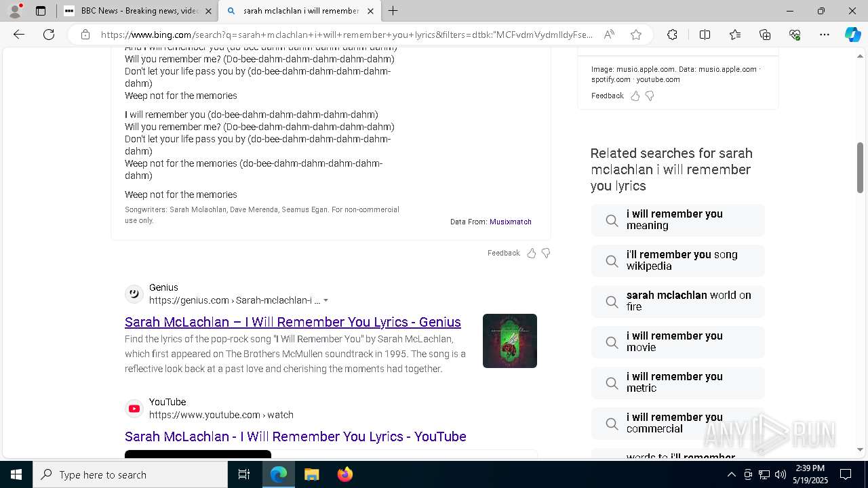Open the volume control tray icon
868x488 pixels.
(781, 474)
